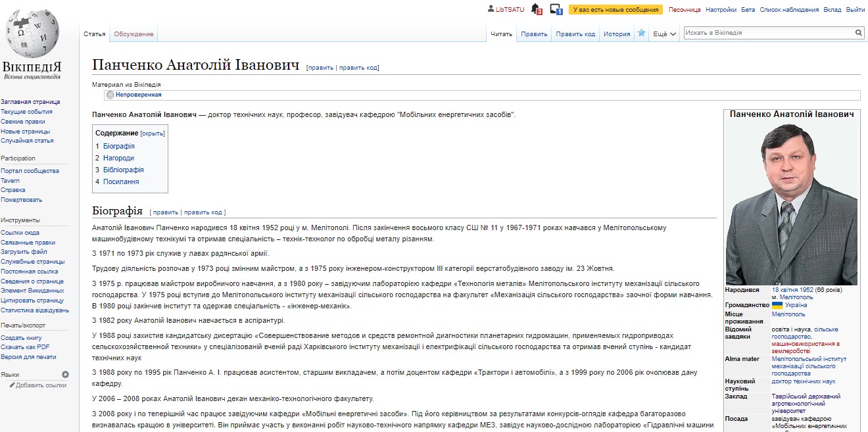Click the portrait photo thumbnail
Screen dimensions: 868x432
[x=791, y=203]
